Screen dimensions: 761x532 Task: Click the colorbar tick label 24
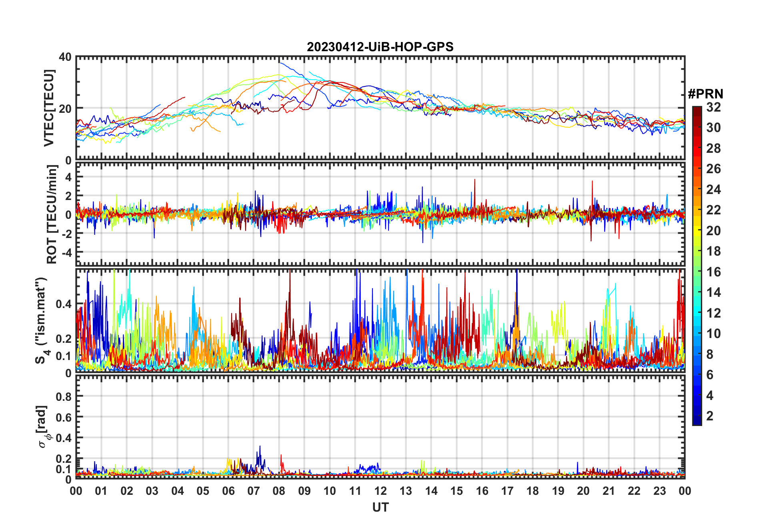pos(713,190)
